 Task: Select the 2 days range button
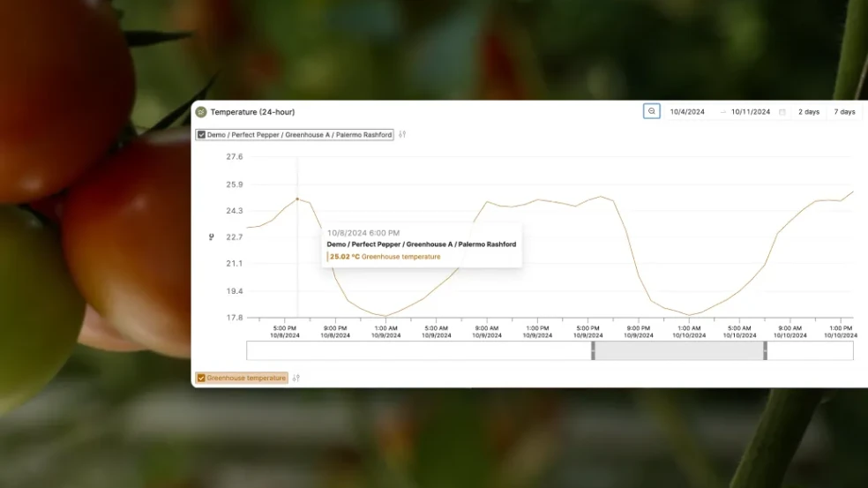[809, 112]
